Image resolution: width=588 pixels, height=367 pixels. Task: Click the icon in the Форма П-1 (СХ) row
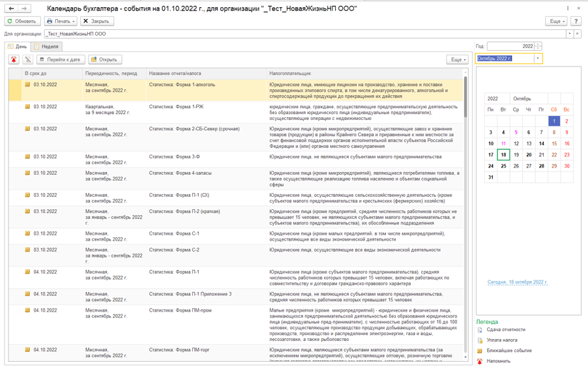click(27, 196)
